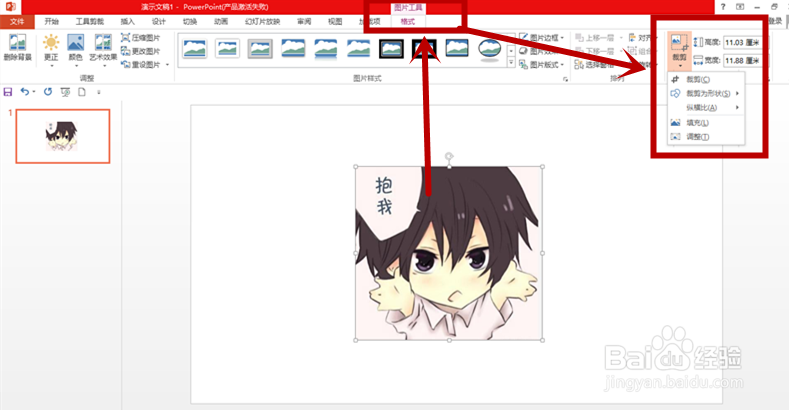This screenshot has width=789, height=410.
Task: Edit the Height (高度) 11.03 field
Action: [x=742, y=43]
